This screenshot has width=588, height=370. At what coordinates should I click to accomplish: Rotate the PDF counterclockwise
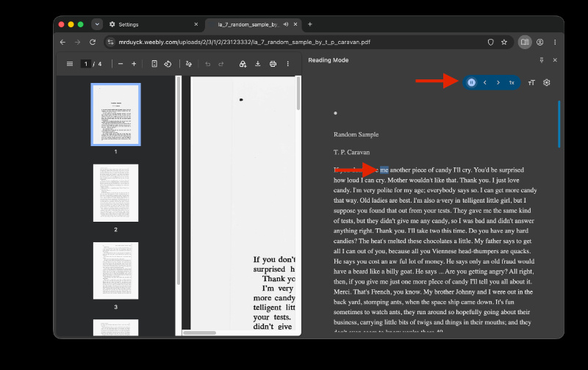coord(168,64)
